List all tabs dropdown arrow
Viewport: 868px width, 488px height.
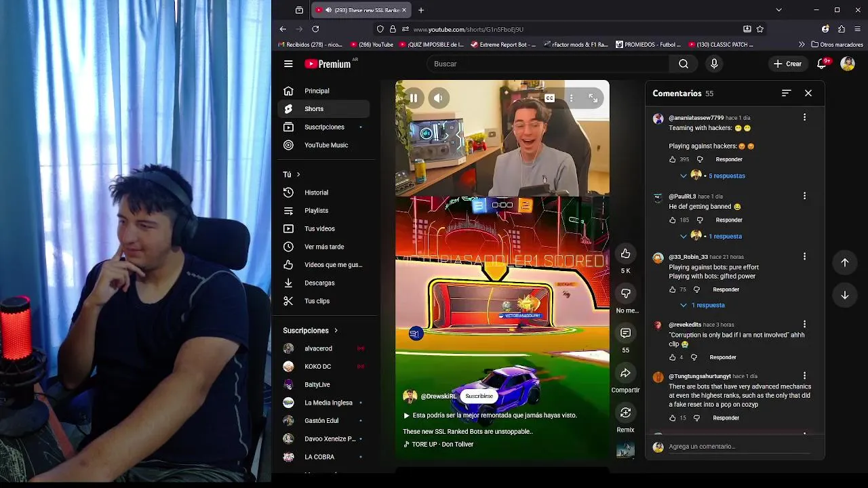[x=778, y=10]
